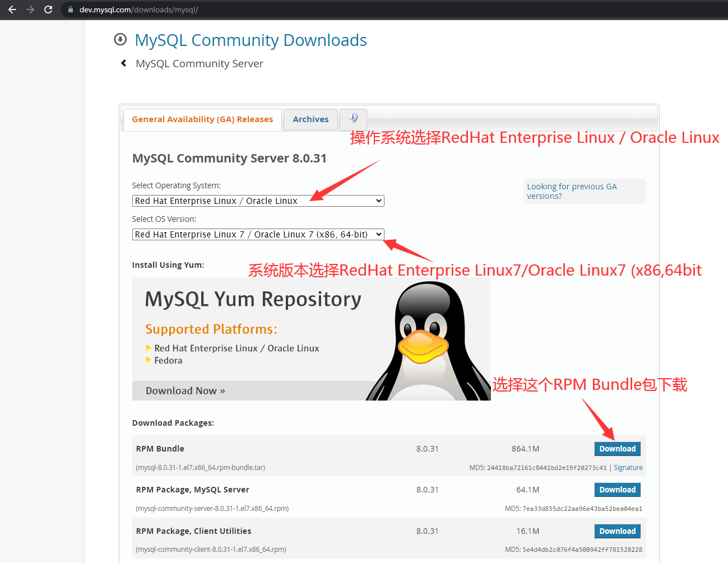Click filename mysql-community-client-8.0.31-1.el7.x86_64.rpm
Screen dimensions: 728x563
point(211,550)
